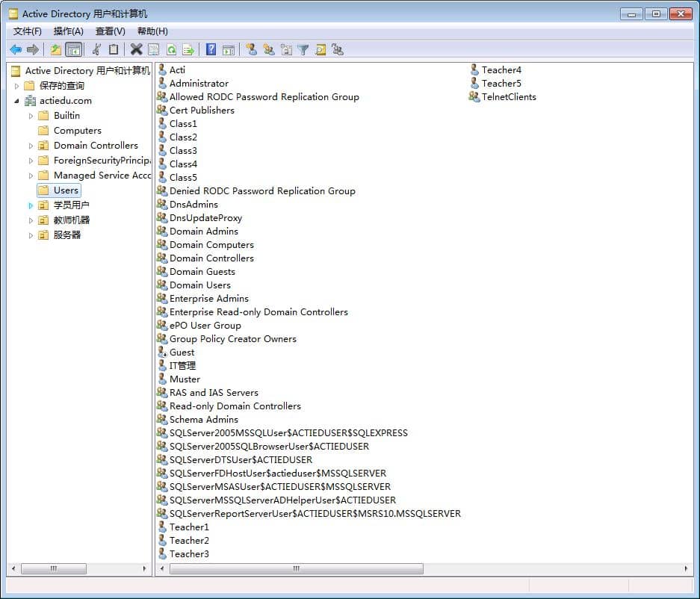Expand the Domain Controllers node
Screen dimensions: 700x599
tap(31, 146)
